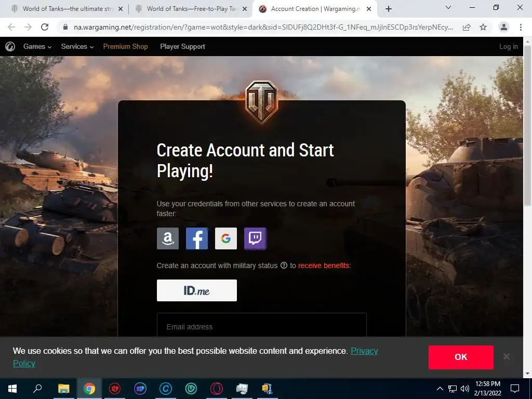
Task: Open File Explorer from the taskbar
Action: click(x=63, y=389)
